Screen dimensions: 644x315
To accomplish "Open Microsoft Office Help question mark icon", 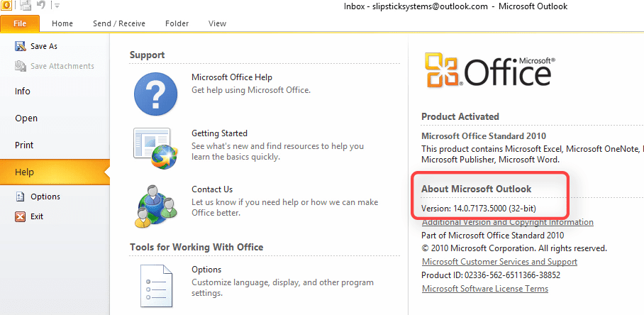I will tap(155, 94).
